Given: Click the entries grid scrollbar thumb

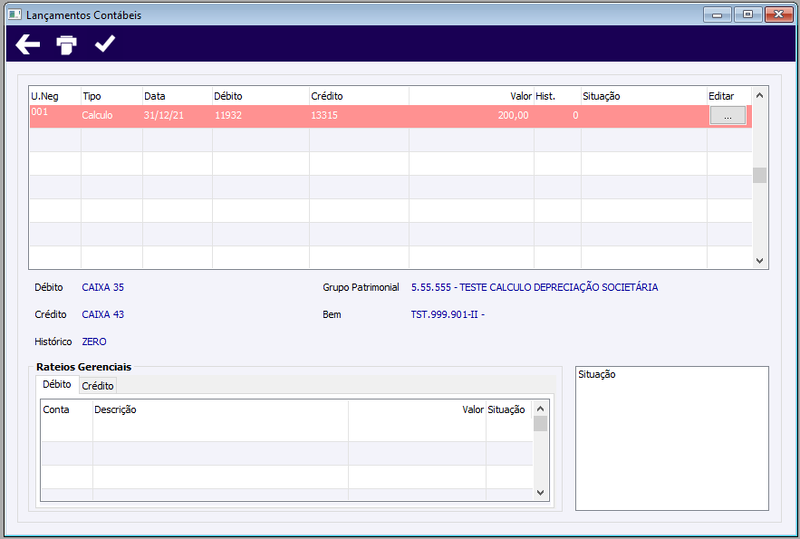Looking at the screenshot, I should click(760, 175).
